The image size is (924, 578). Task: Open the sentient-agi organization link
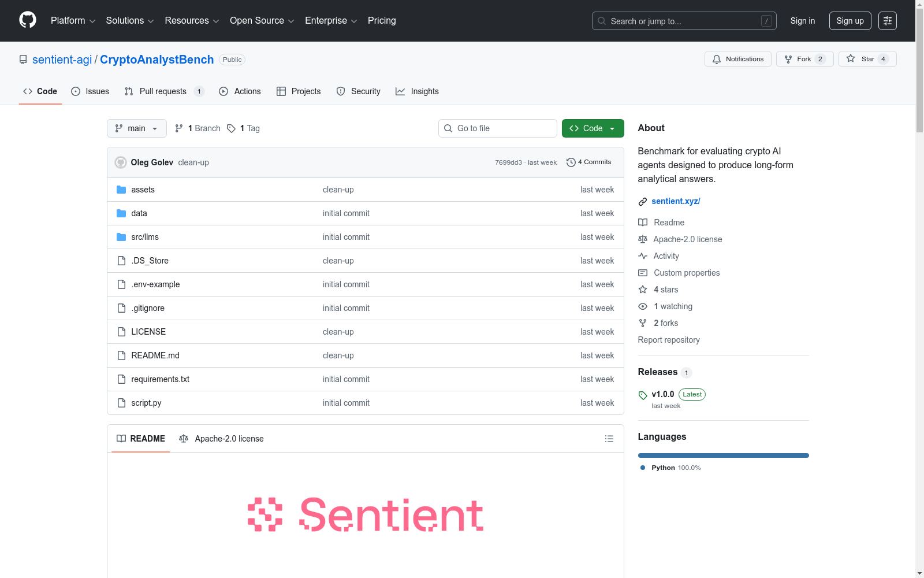pyautogui.click(x=62, y=60)
